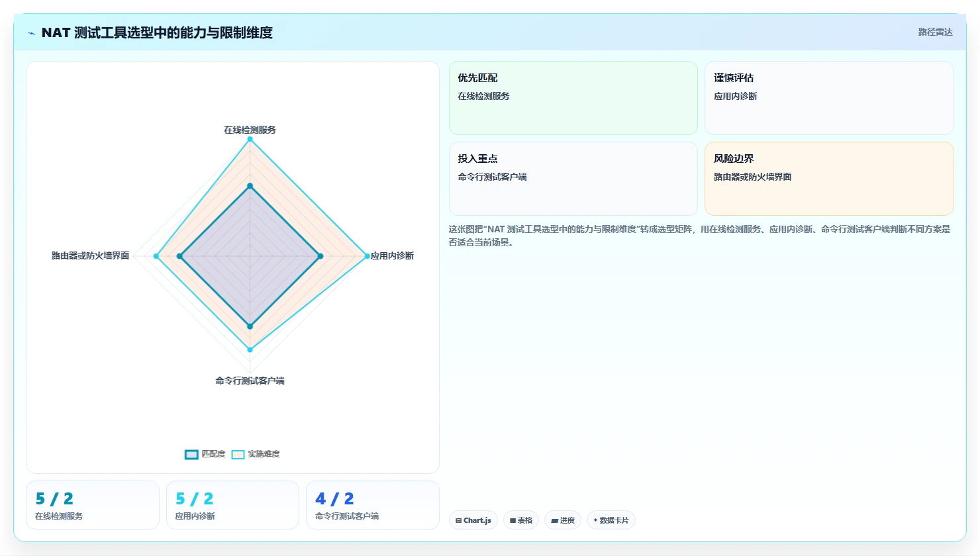The image size is (980, 556).
Task: Click the 数据卡片 tag
Action: 611,520
